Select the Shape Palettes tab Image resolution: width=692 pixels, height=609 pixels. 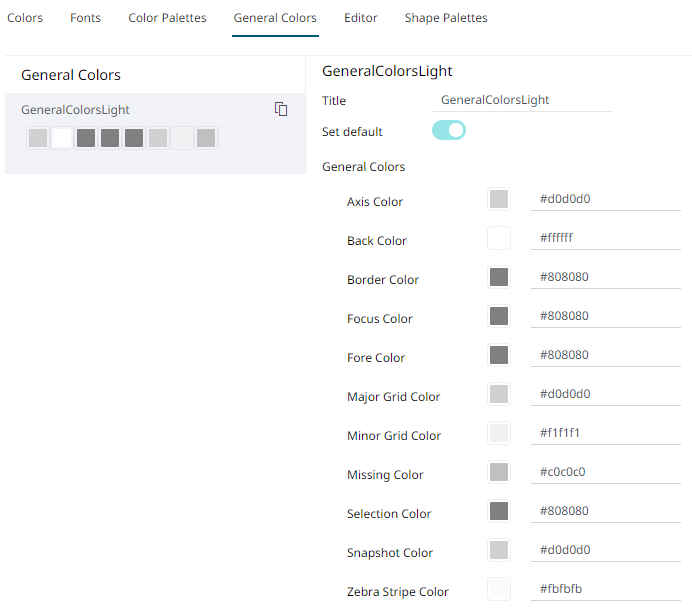tap(446, 18)
